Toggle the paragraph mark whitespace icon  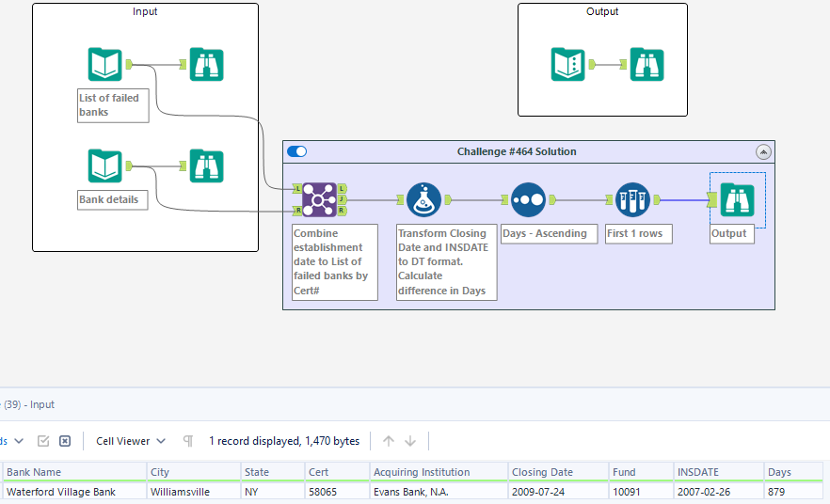[x=188, y=441]
